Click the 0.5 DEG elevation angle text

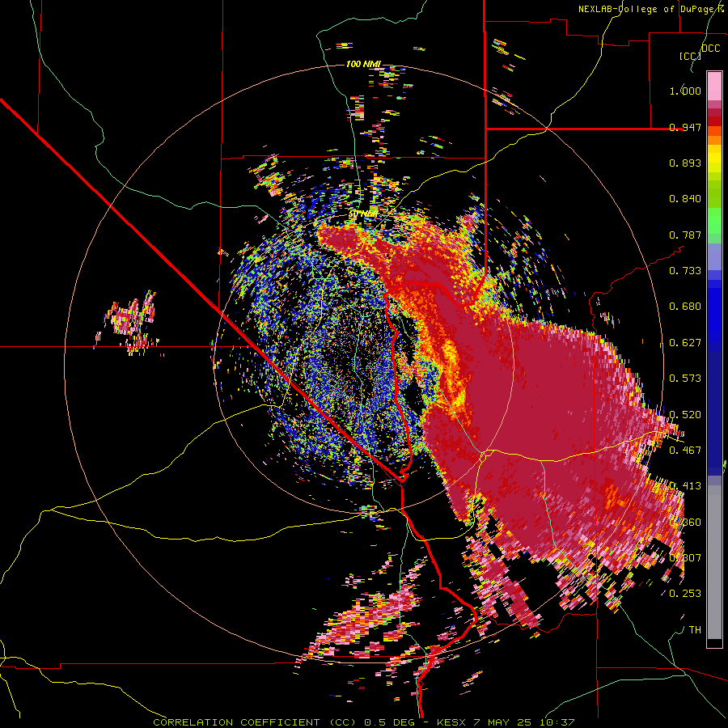click(391, 722)
